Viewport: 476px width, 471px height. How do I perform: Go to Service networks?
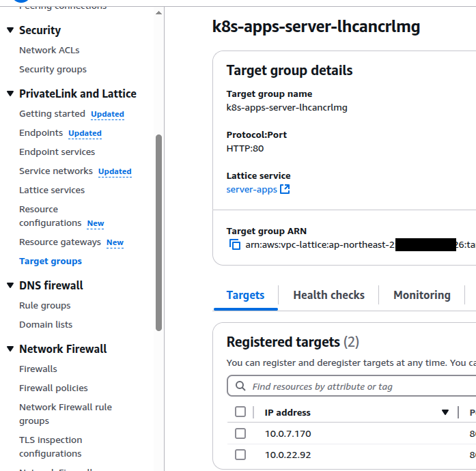pyautogui.click(x=55, y=171)
